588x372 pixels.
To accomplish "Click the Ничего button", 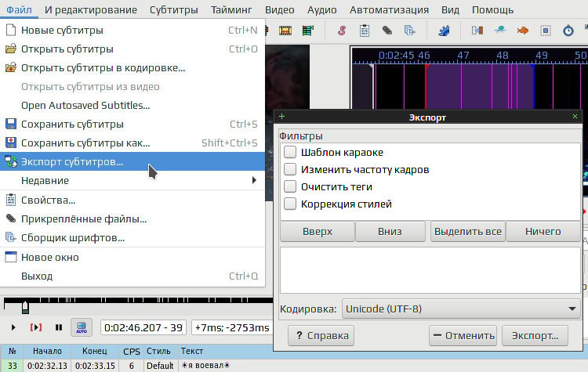I will (543, 231).
